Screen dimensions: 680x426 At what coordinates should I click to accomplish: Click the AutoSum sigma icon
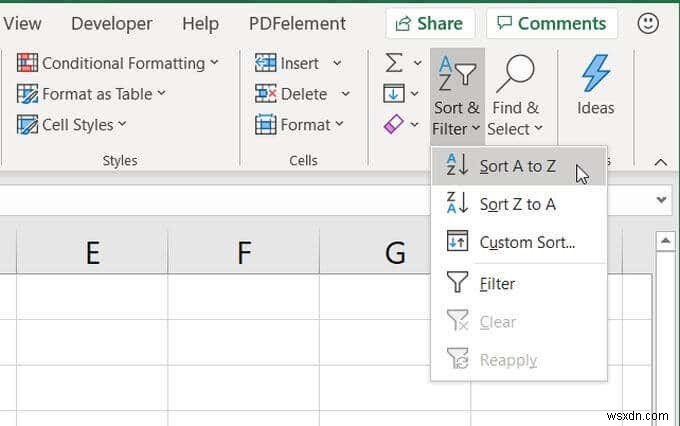394,63
